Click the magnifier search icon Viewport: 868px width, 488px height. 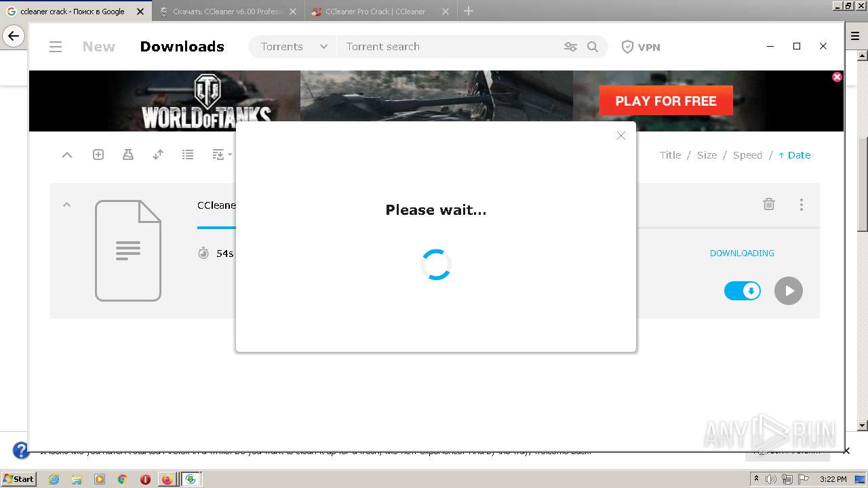point(593,47)
